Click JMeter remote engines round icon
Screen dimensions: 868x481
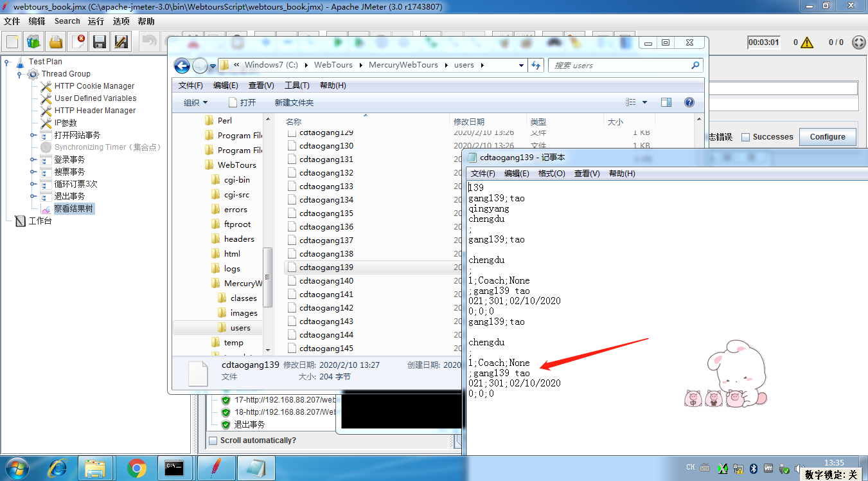(x=859, y=42)
